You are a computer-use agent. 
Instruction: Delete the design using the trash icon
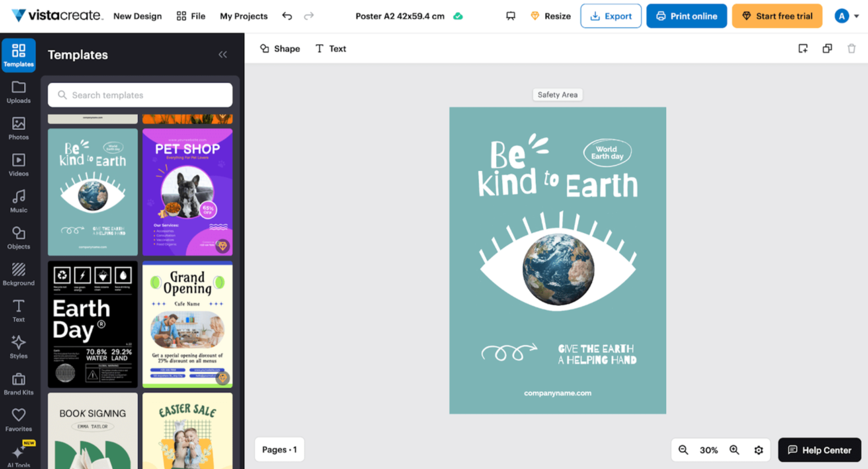(852, 49)
